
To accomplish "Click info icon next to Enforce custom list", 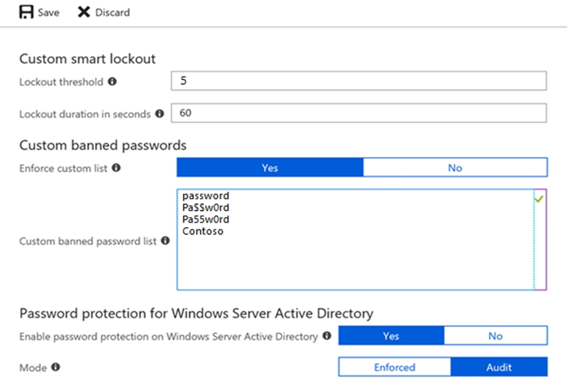I will tap(116, 167).
